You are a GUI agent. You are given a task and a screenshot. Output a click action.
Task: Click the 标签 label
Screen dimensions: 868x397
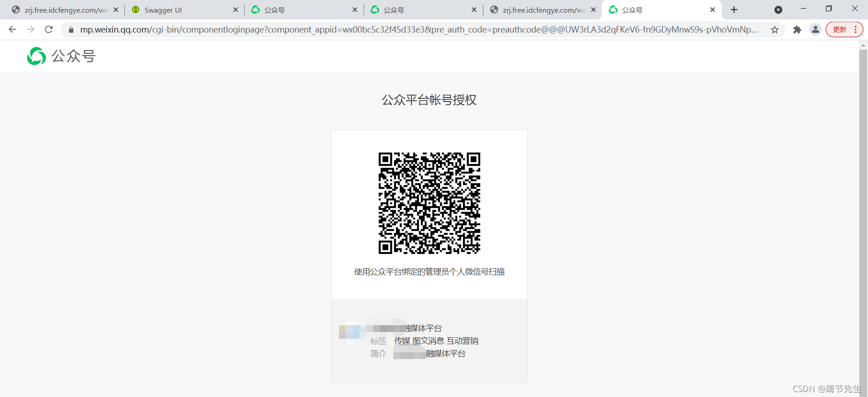click(x=378, y=341)
